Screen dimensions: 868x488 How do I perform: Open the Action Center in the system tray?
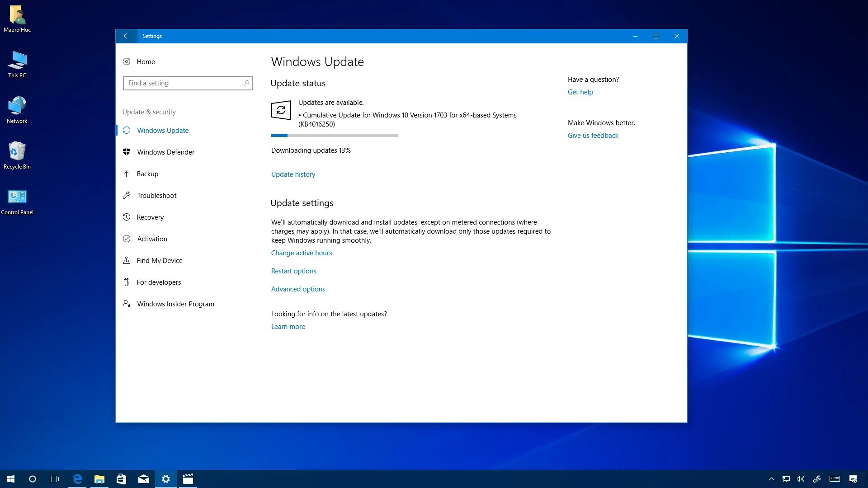click(x=853, y=479)
